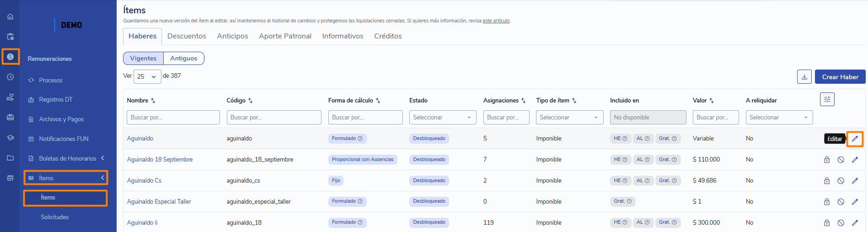Switch to the Antiguos toggle

(183, 58)
